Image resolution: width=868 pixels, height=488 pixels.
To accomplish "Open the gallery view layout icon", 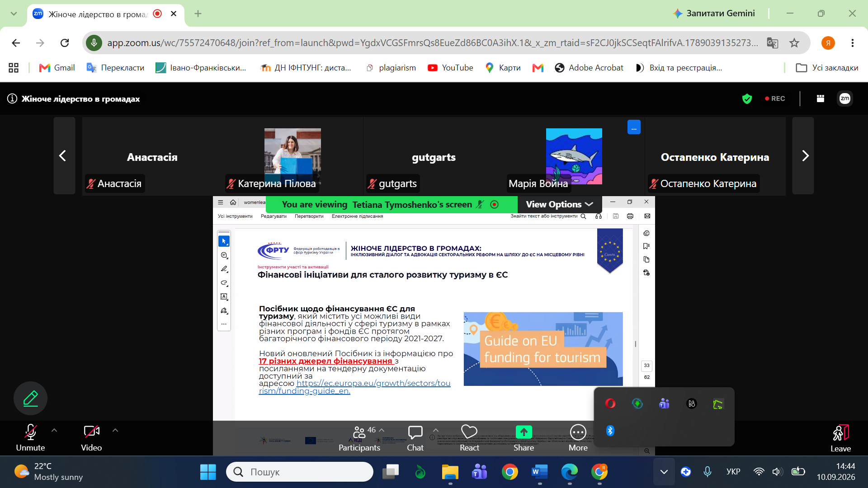I will pos(820,99).
